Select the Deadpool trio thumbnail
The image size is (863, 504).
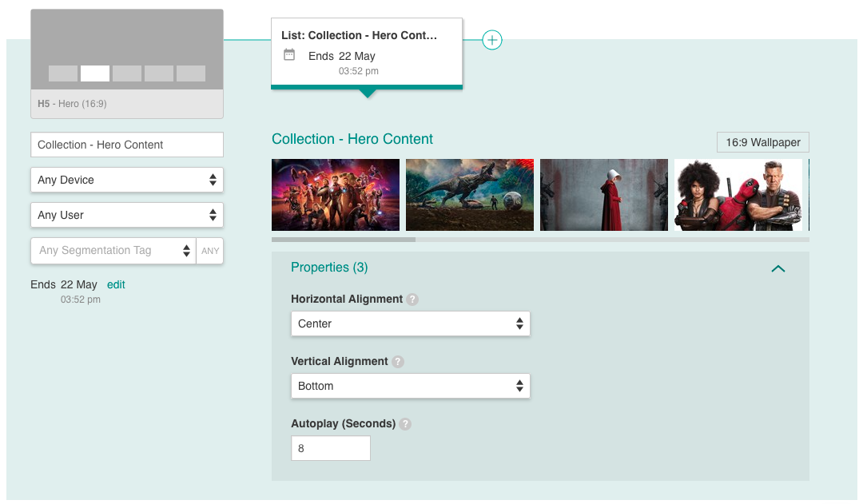pos(738,195)
